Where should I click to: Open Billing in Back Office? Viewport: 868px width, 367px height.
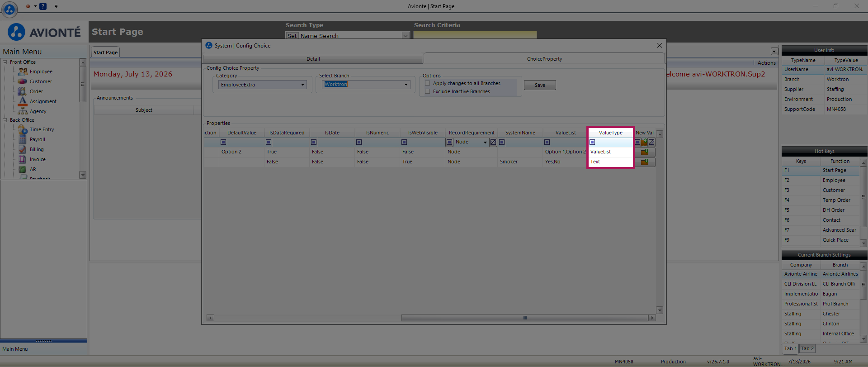pos(37,149)
